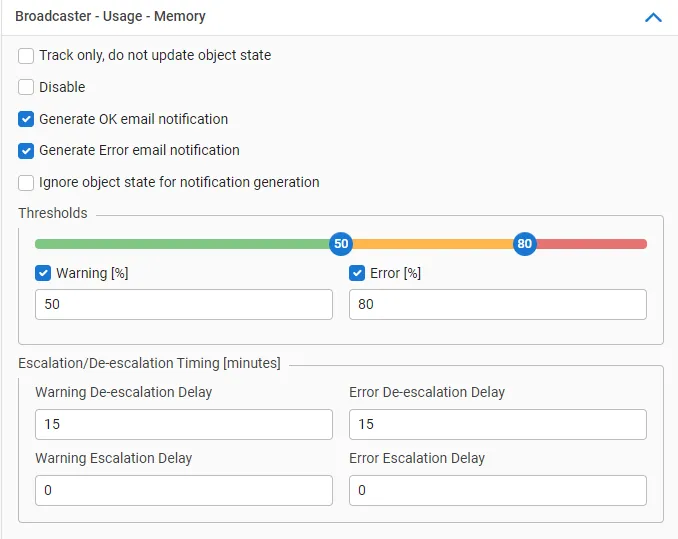This screenshot has height=539, width=678.
Task: Focus the Warning percentage input field
Action: [183, 305]
